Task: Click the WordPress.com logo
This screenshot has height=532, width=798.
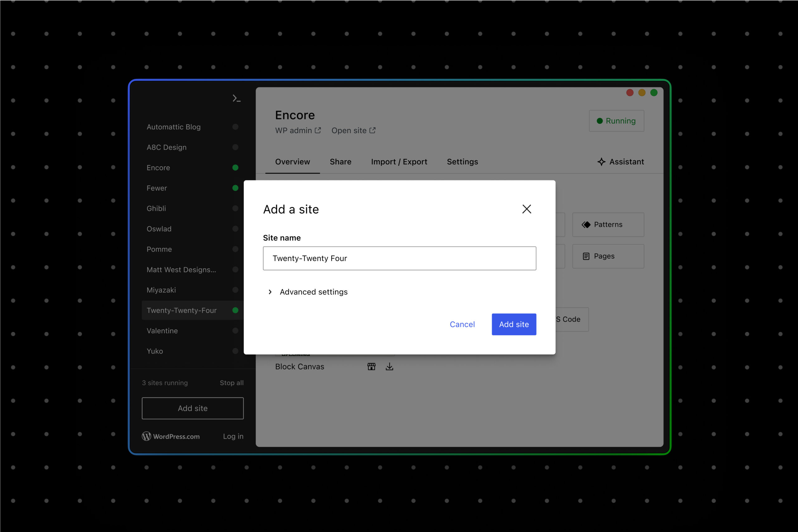Action: point(146,436)
